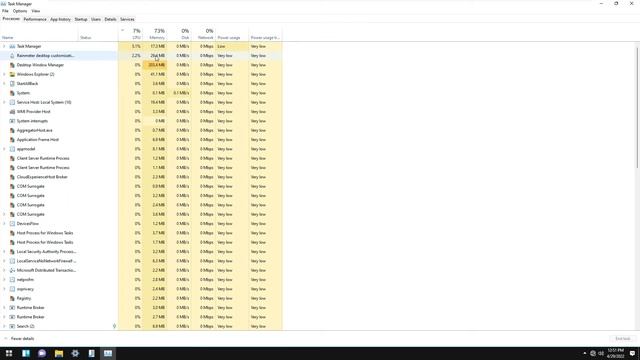Expand Local Security Authority Process row
Image resolution: width=640 pixels, height=360 pixels.
4,251
